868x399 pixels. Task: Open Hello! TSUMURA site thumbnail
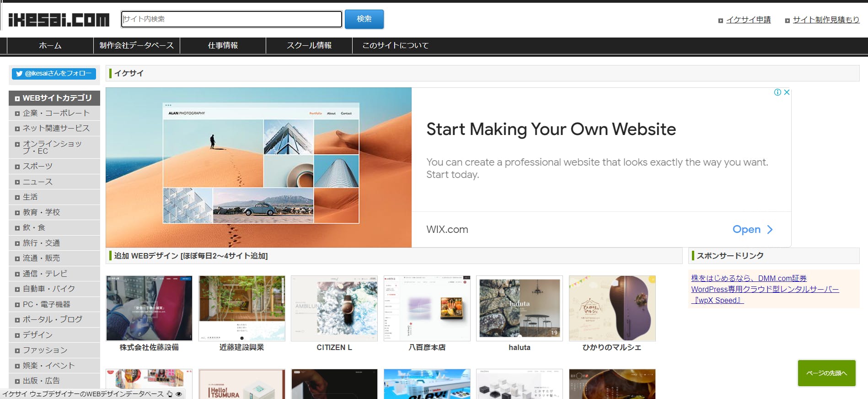pyautogui.click(x=242, y=384)
